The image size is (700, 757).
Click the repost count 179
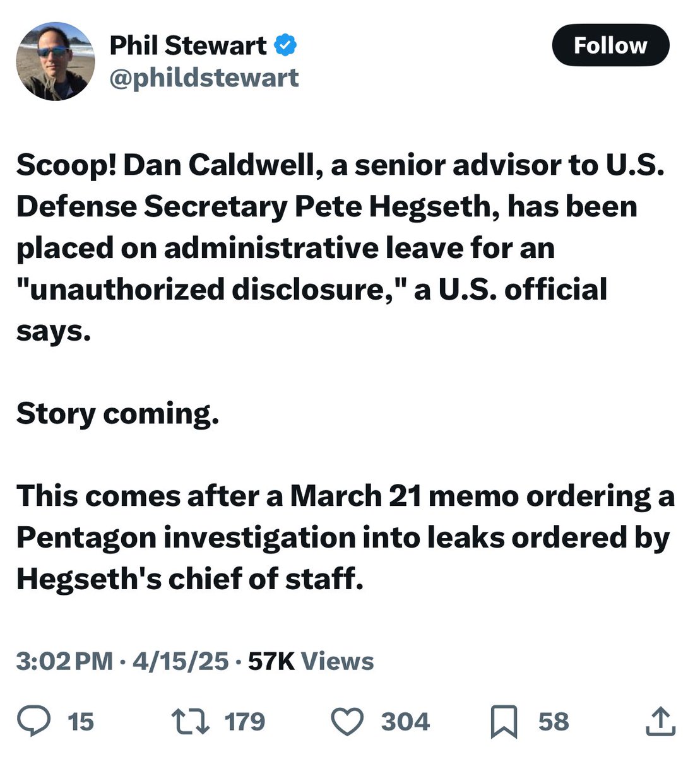245,722
